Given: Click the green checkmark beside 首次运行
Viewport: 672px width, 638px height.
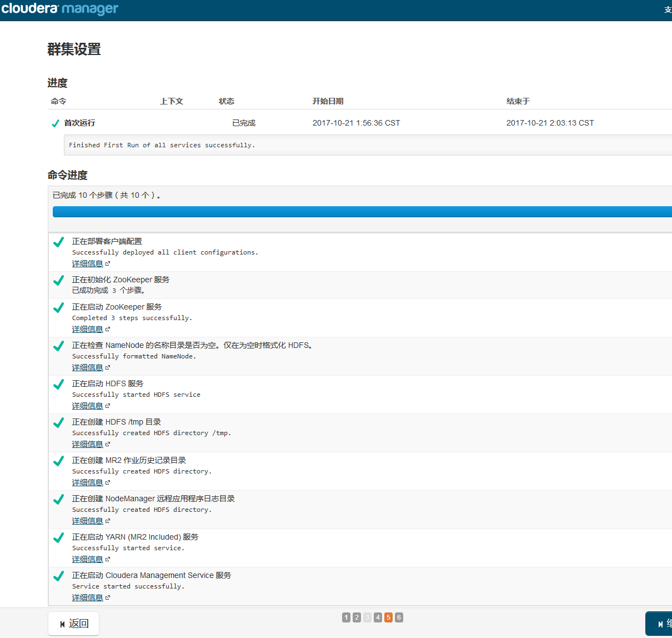Looking at the screenshot, I should [x=56, y=123].
